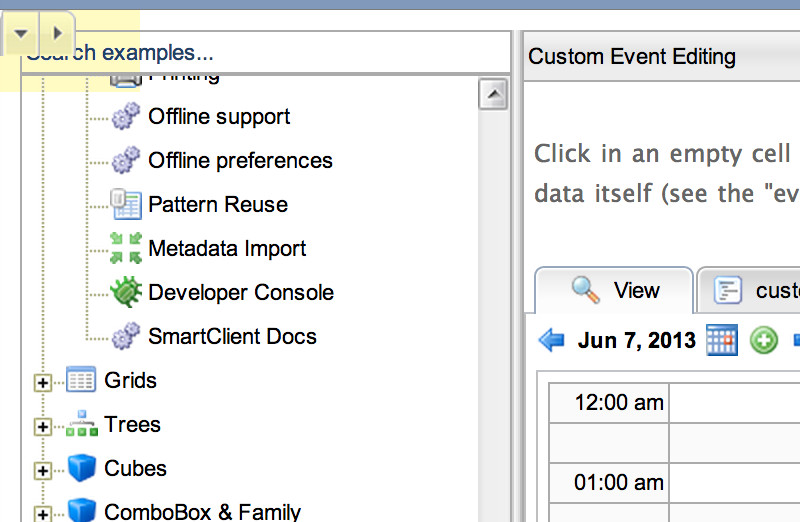Open the calendar date chooser icon
The width and height of the screenshot is (800, 522).
[x=721, y=340]
